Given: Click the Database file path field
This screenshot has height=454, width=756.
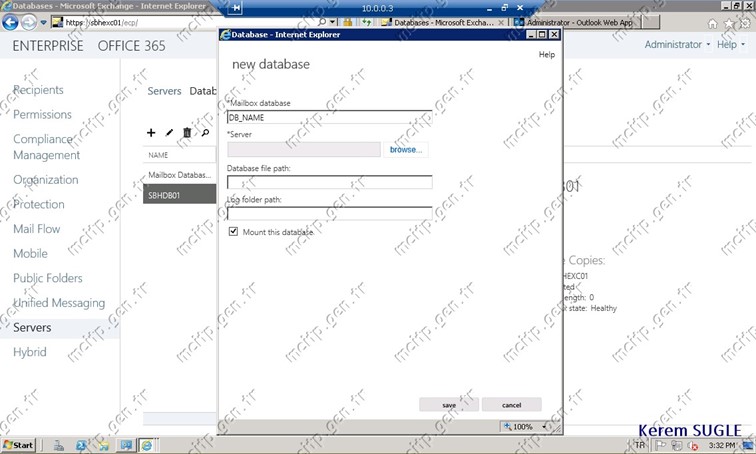Looking at the screenshot, I should click(329, 182).
